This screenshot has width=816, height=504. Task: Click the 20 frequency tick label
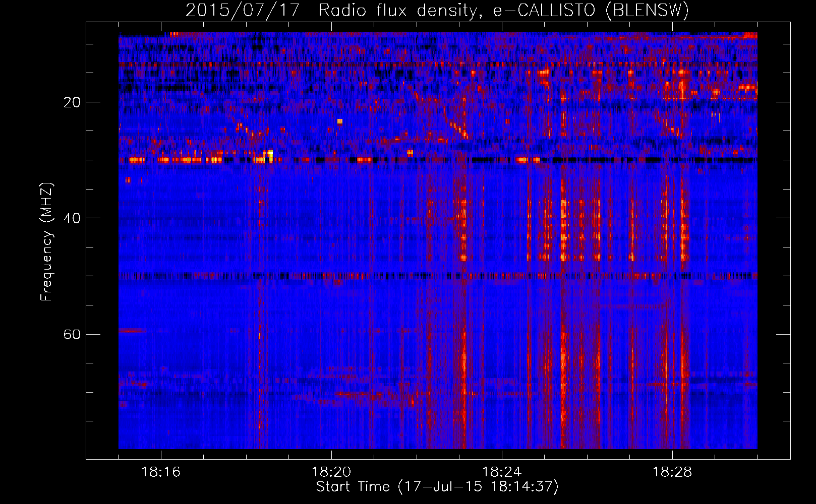72,102
